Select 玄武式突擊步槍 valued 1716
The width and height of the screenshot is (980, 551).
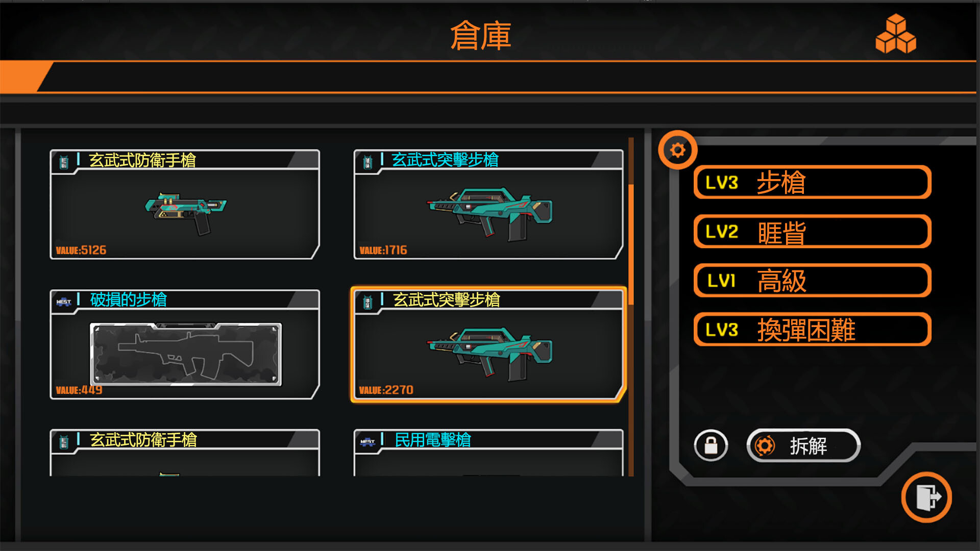point(488,205)
